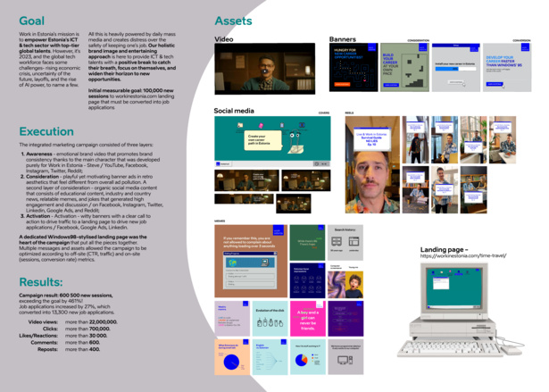
Task: Click list item 2. Consideration in Execution
Action: [92, 194]
